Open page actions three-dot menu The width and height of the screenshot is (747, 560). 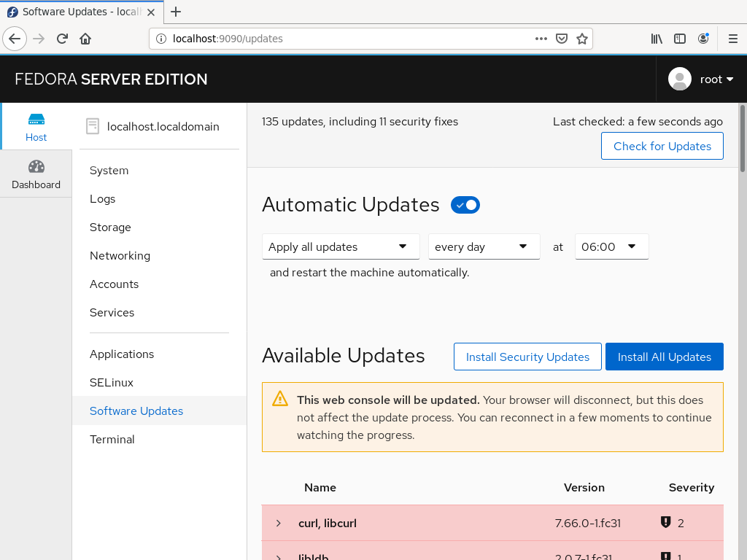click(541, 39)
